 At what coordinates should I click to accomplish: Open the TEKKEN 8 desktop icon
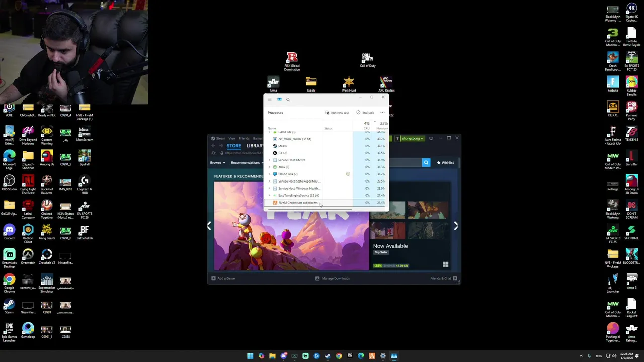pos(631,134)
